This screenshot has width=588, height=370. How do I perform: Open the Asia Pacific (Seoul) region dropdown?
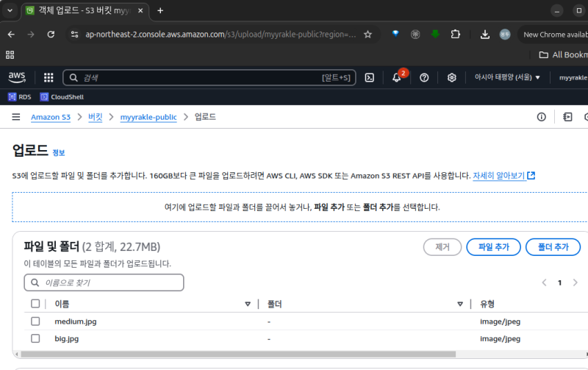coord(507,77)
